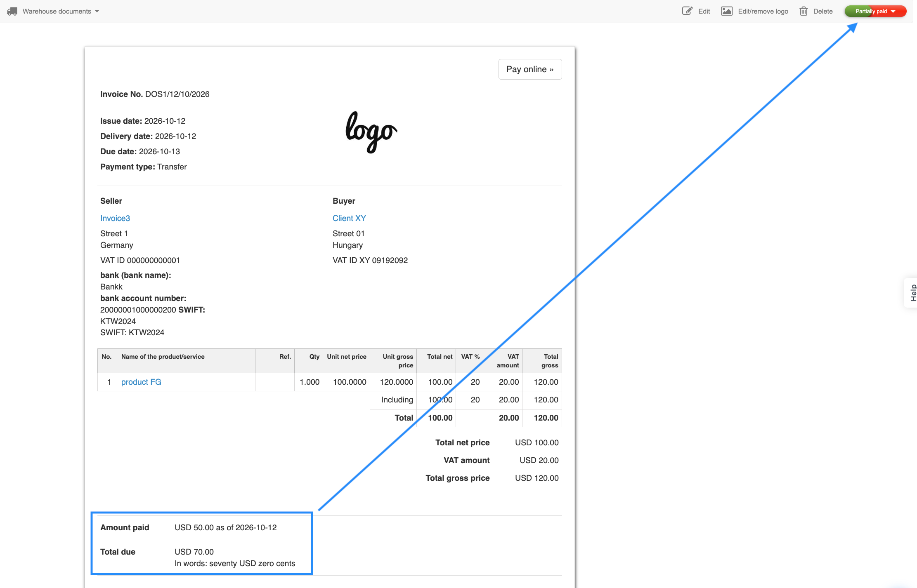Viewport: 917px width, 588px height.
Task: Click the Including row label
Action: [x=397, y=400]
